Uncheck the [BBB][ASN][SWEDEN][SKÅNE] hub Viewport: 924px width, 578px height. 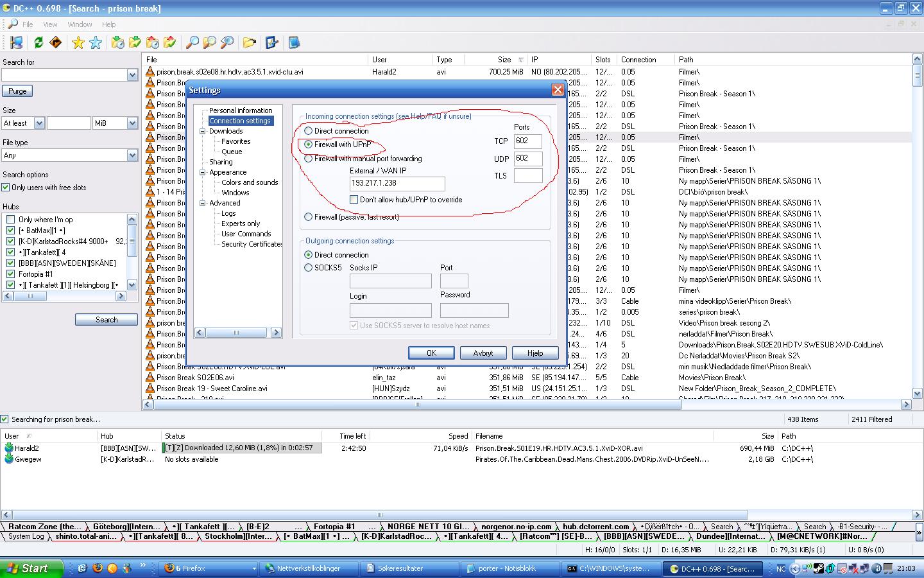[11, 263]
